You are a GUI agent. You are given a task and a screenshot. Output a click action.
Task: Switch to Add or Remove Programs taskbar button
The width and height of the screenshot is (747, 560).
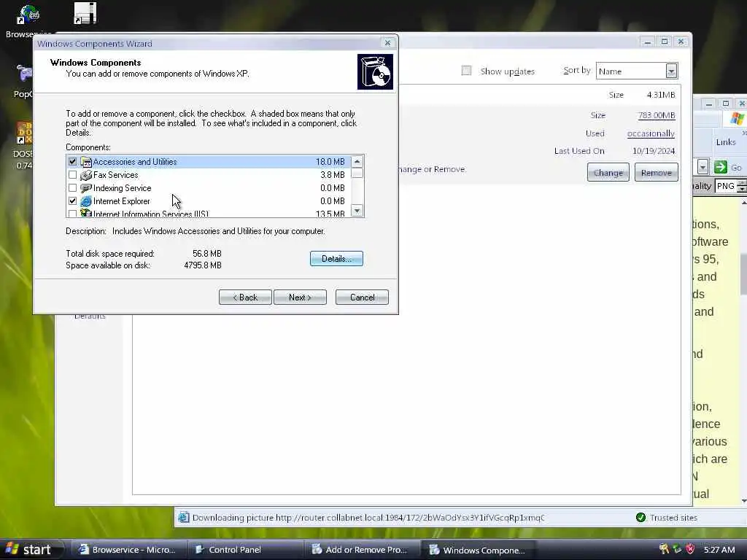coord(362,550)
